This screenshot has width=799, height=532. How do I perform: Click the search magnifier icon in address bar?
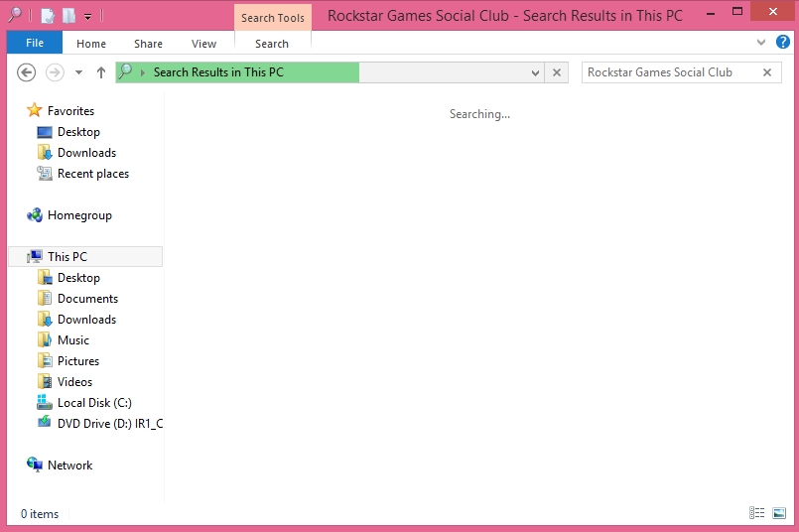[125, 71]
